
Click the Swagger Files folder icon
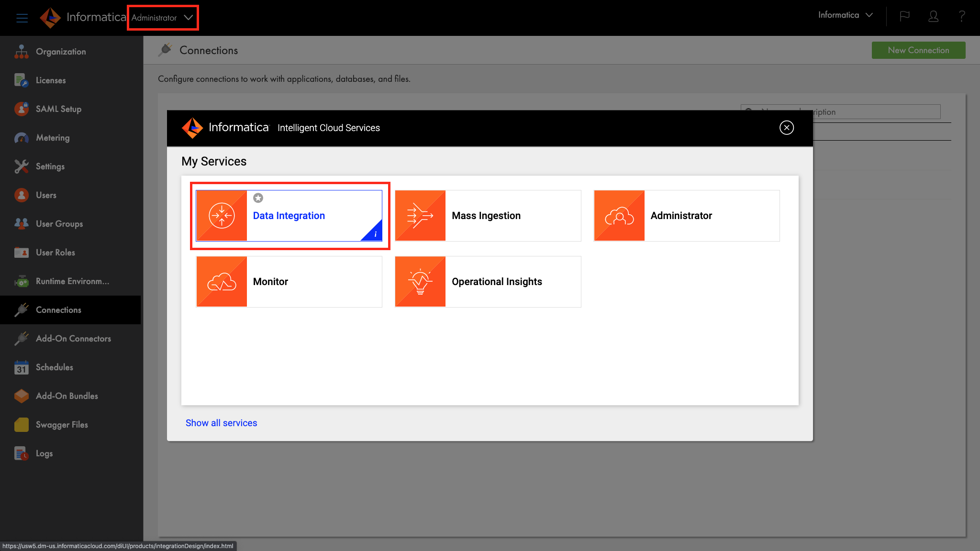point(22,425)
